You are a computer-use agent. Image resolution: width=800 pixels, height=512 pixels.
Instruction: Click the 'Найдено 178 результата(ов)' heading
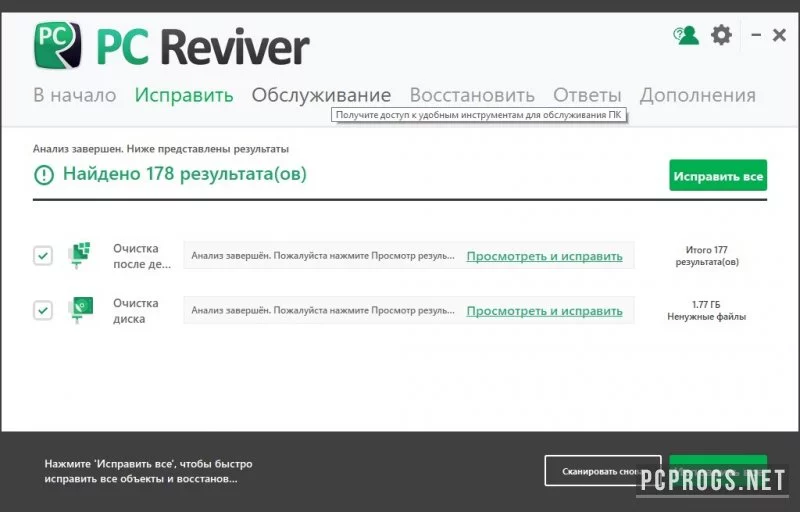(185, 174)
